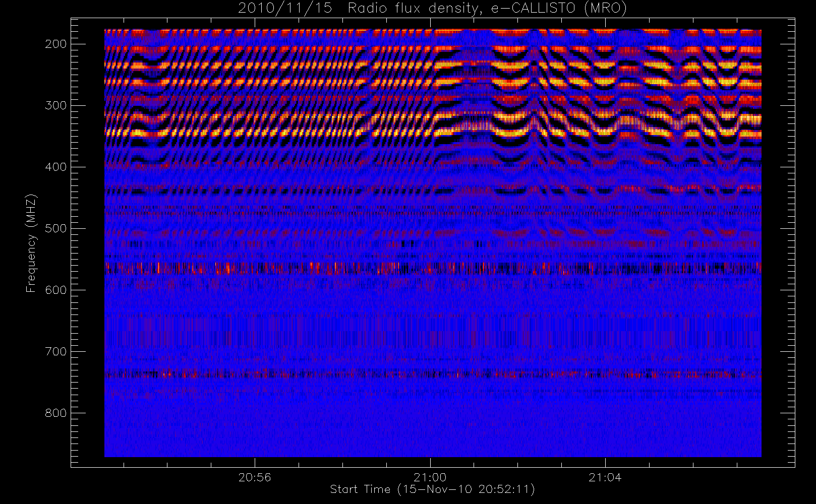
Task: Click the 800 frequency tick label
Action: pos(55,413)
